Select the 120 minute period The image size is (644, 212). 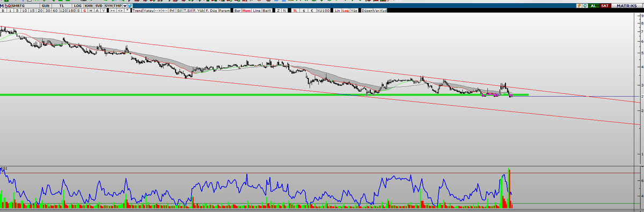63,11
